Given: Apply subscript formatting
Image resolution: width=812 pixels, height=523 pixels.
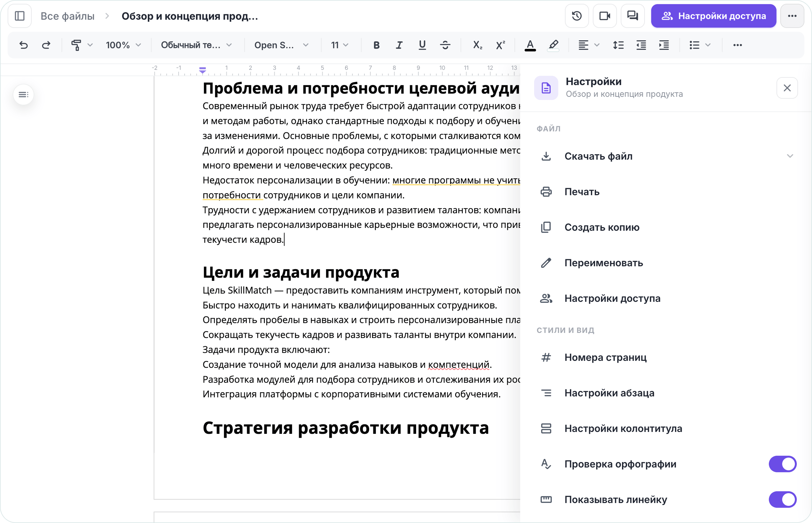Looking at the screenshot, I should (477, 45).
